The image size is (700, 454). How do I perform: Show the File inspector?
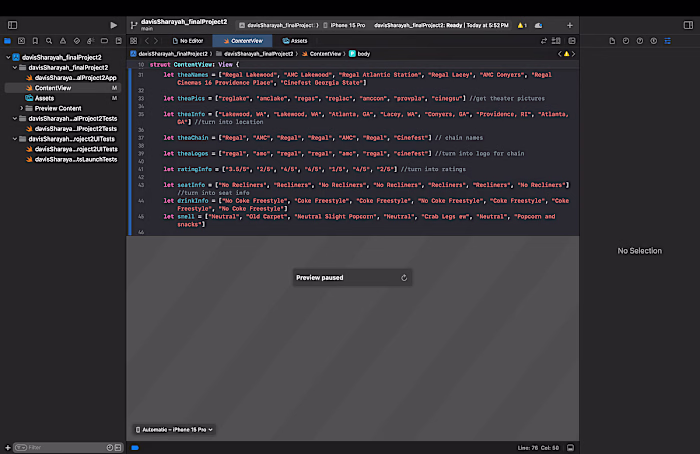[612, 41]
